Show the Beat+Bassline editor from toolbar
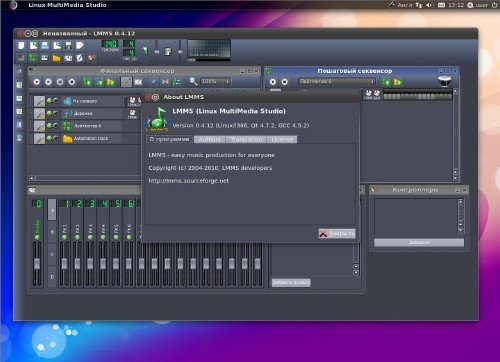This screenshot has height=362, width=500. pos(33,58)
